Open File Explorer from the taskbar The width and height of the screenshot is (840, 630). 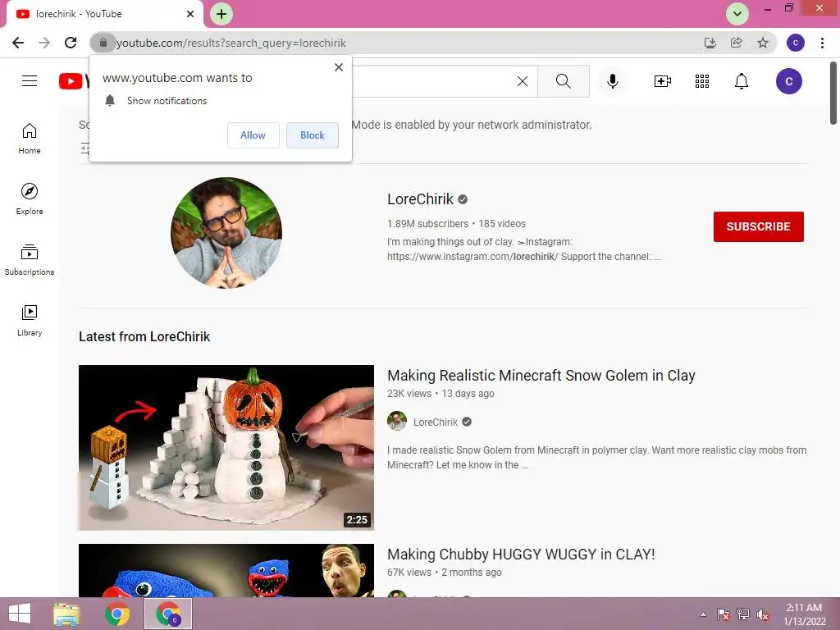click(x=66, y=614)
